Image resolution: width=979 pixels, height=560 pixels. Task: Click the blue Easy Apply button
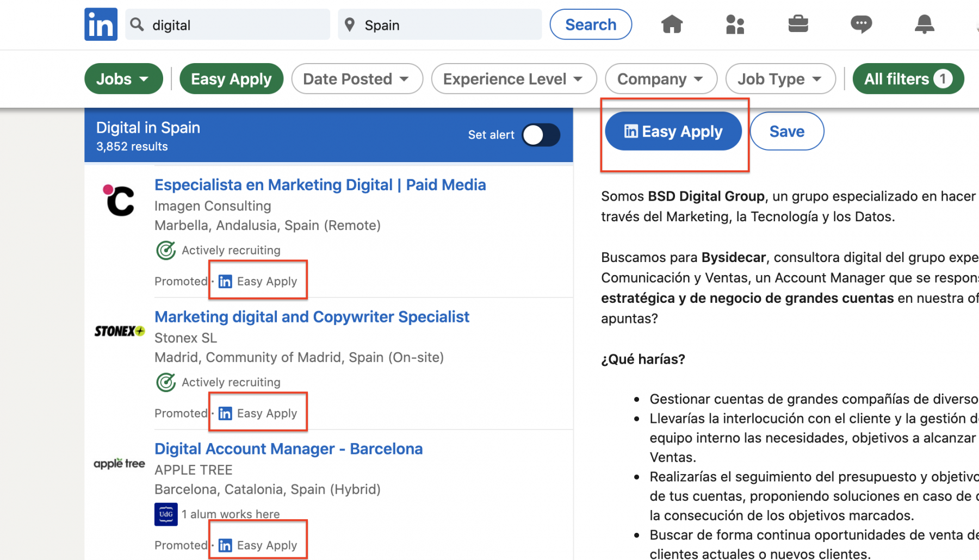click(673, 131)
